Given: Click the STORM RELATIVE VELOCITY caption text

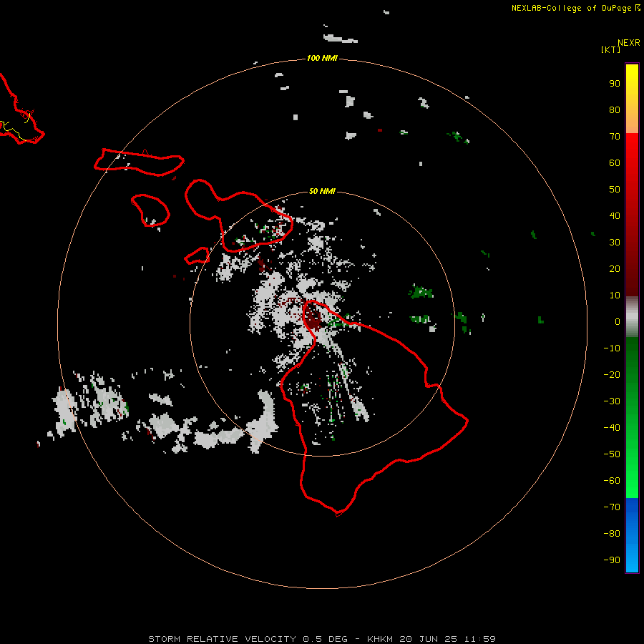Looking at the screenshot, I should (x=222, y=639).
